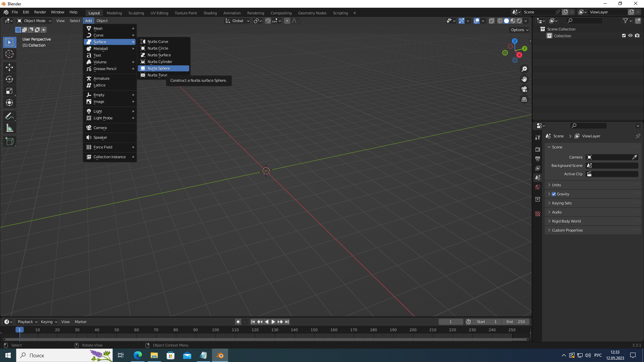
Task: Expand the Rigid Body World panel
Action: click(x=593, y=221)
